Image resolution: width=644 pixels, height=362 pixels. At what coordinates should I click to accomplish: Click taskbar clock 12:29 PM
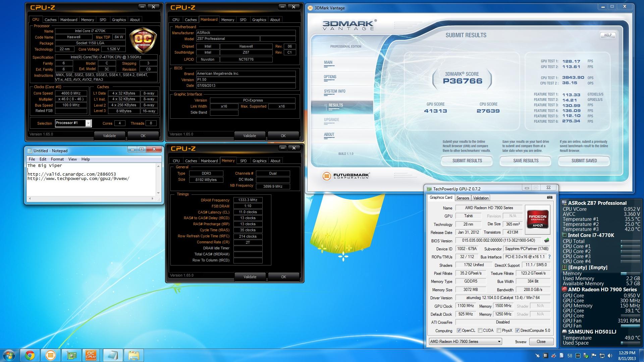pyautogui.click(x=627, y=355)
